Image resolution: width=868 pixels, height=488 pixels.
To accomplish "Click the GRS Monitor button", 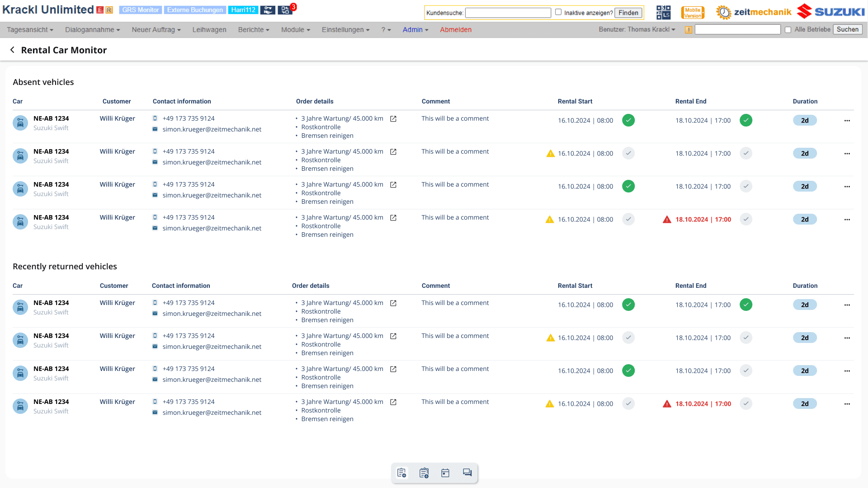I will (141, 10).
